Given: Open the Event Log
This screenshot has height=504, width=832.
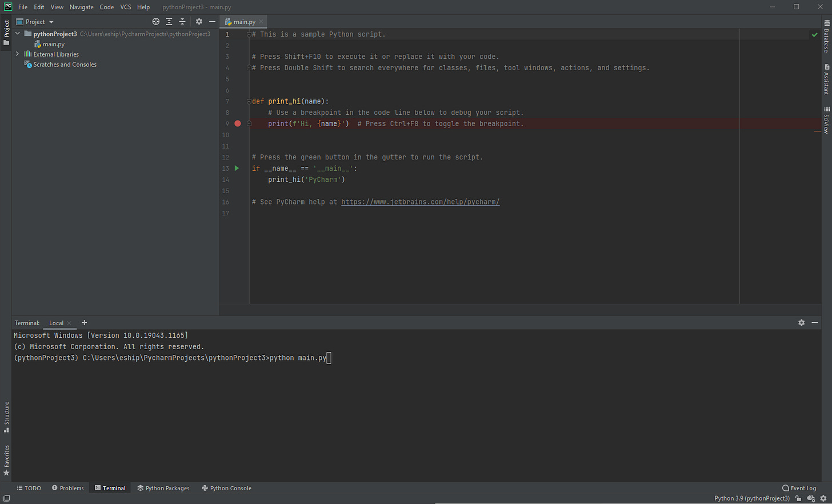Looking at the screenshot, I should tap(799, 488).
